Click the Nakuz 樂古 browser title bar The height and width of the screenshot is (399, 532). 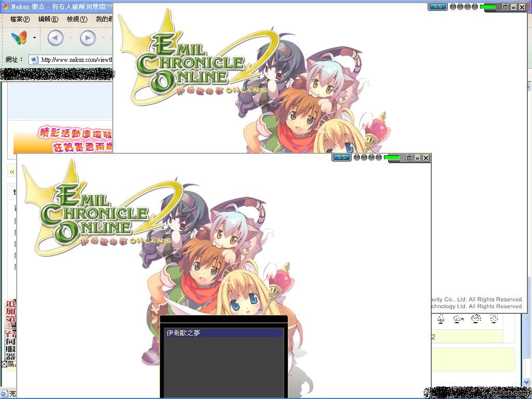tap(56, 6)
